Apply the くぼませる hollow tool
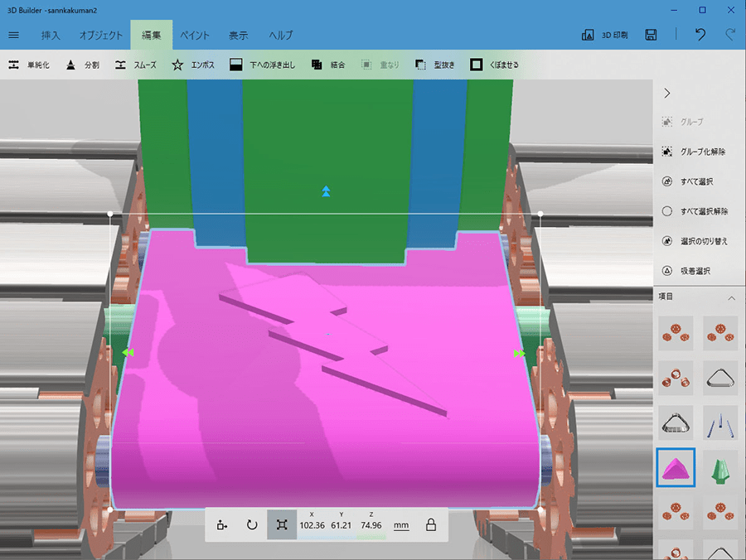746x560 pixels. (x=494, y=65)
